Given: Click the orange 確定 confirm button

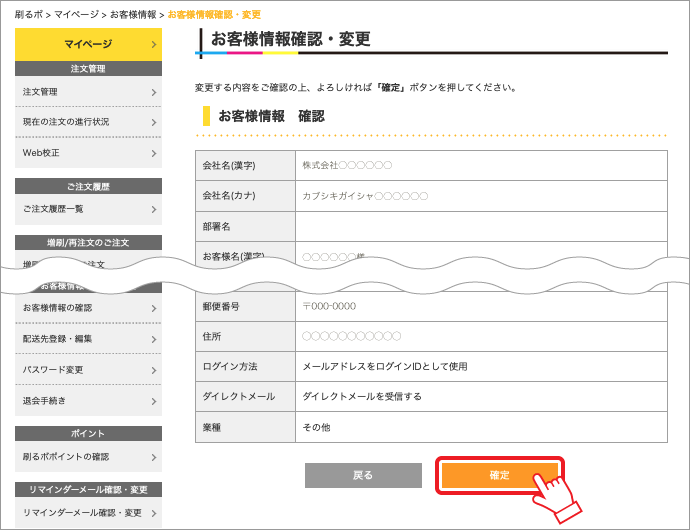Looking at the screenshot, I should pyautogui.click(x=499, y=475).
